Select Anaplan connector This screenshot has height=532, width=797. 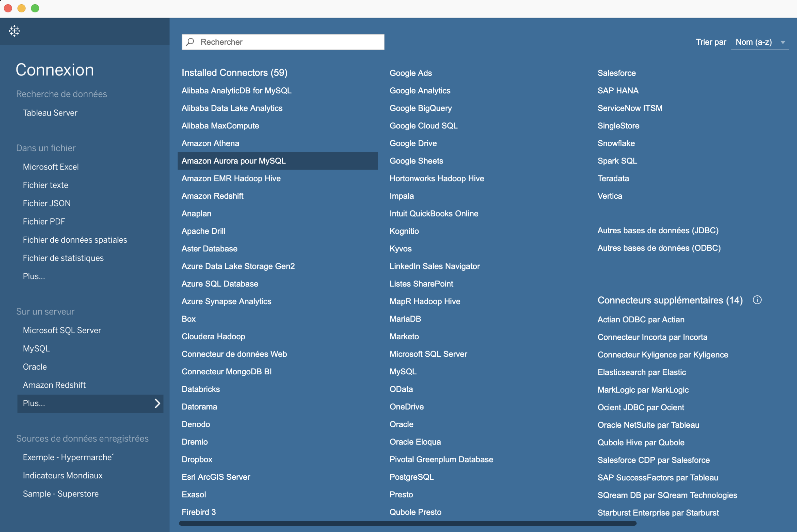(196, 214)
